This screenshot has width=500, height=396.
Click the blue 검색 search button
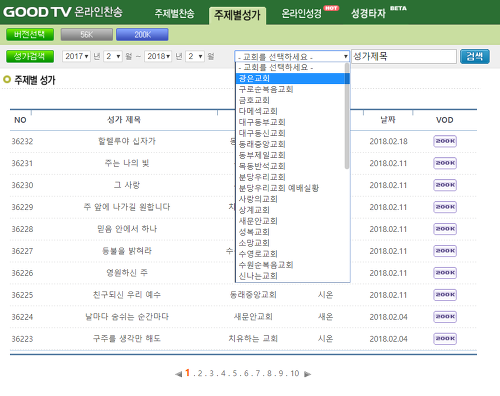pos(475,56)
